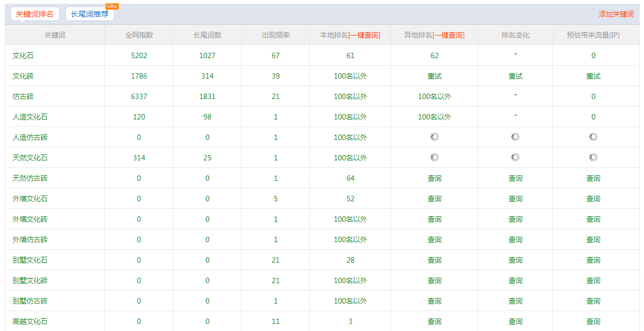Viewport: 644px width, 331px height.
Task: Click 重试 in 文化砖 row 异地排名 column
Action: (434, 76)
